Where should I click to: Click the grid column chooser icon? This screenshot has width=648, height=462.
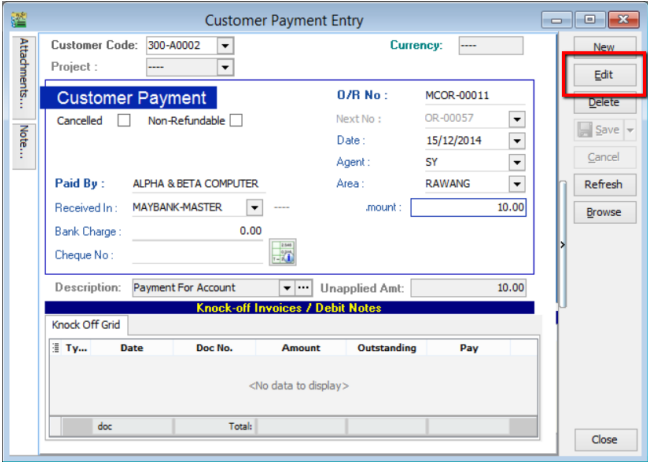(56, 348)
